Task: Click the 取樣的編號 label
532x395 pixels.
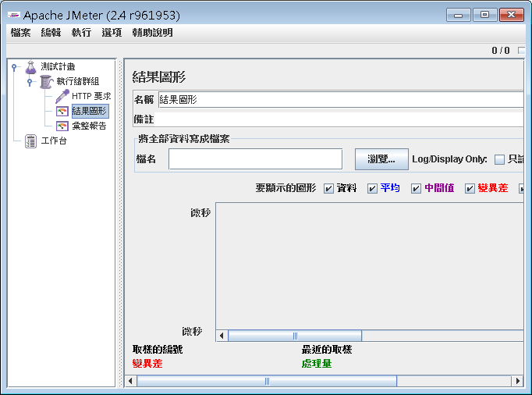Action: coord(158,349)
